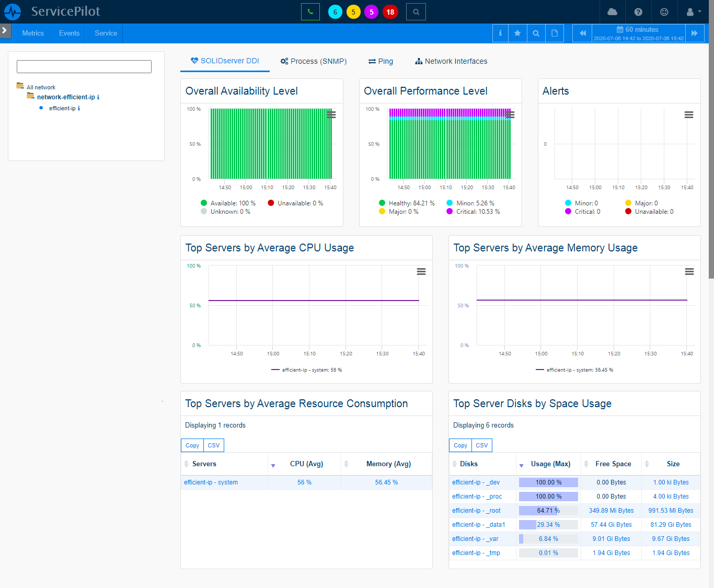Switch to the Network Interfaces tab
This screenshot has width=714, height=588.
point(451,61)
